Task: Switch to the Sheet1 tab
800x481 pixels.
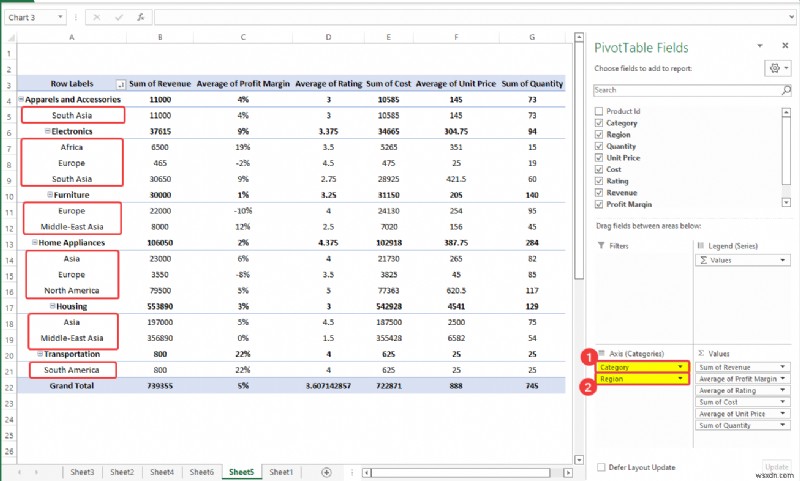Action: [x=281, y=472]
